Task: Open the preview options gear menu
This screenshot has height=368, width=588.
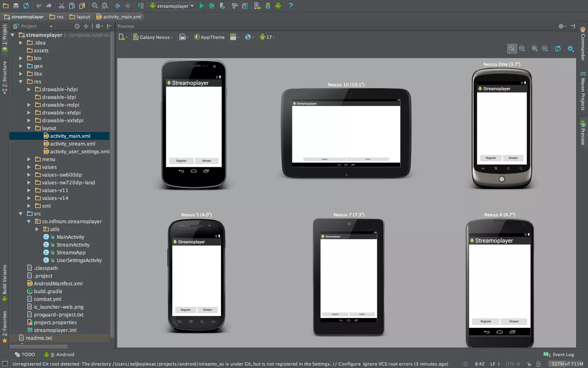Action: (x=570, y=49)
